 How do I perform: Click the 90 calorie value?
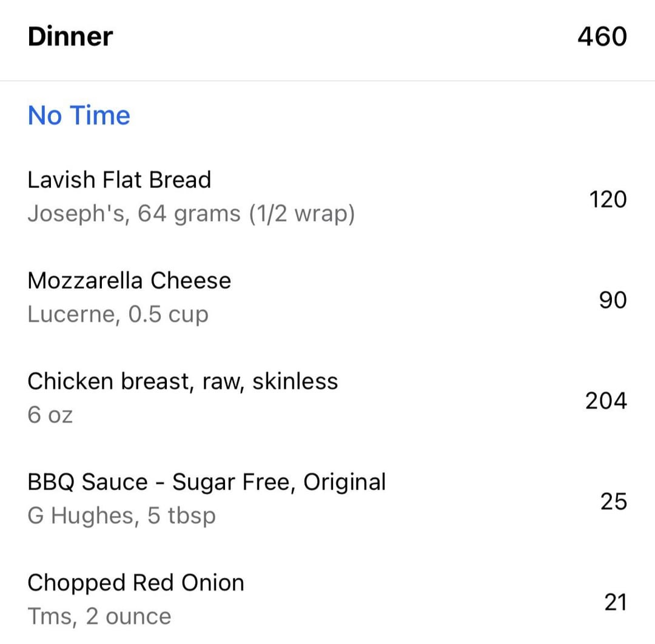(x=613, y=300)
